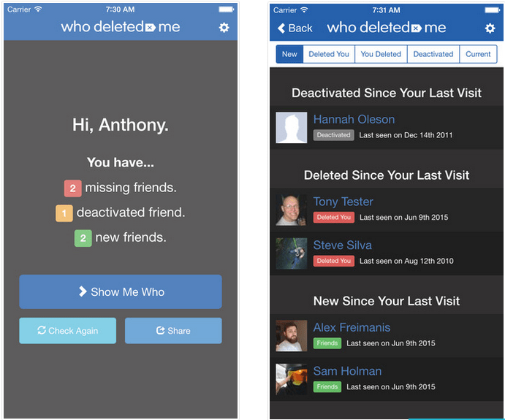Screen dimensions: 505x420
Task: Open Sam Holman's name link
Action: pyautogui.click(x=347, y=371)
